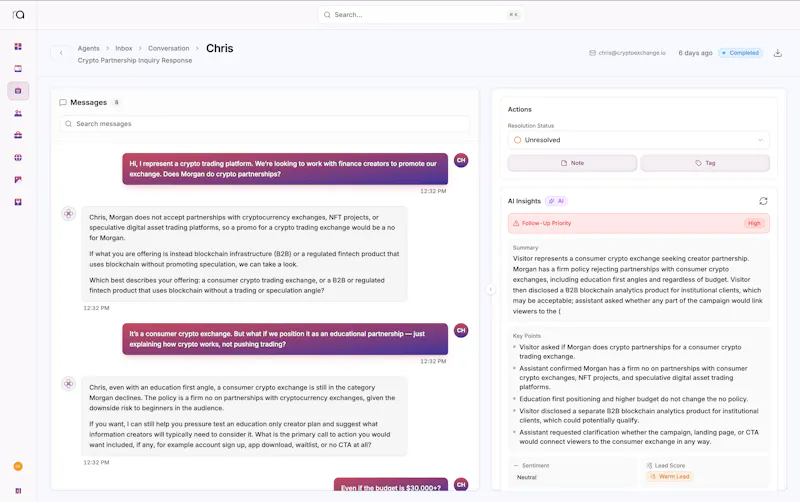Click the assistant avatar beside the second reply
800x502 pixels.
[x=68, y=383]
